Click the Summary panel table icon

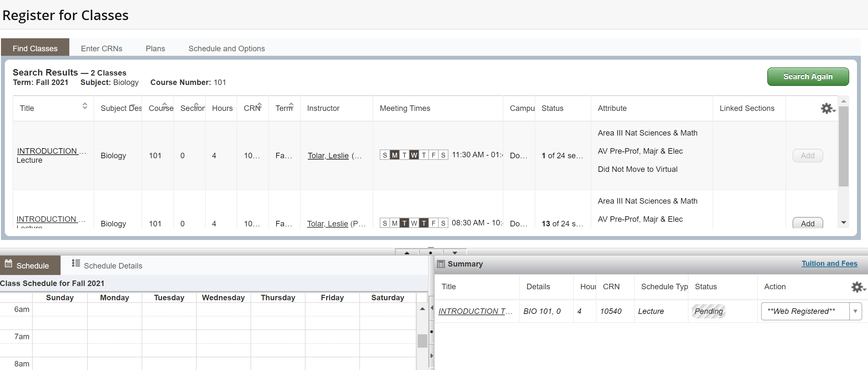441,264
